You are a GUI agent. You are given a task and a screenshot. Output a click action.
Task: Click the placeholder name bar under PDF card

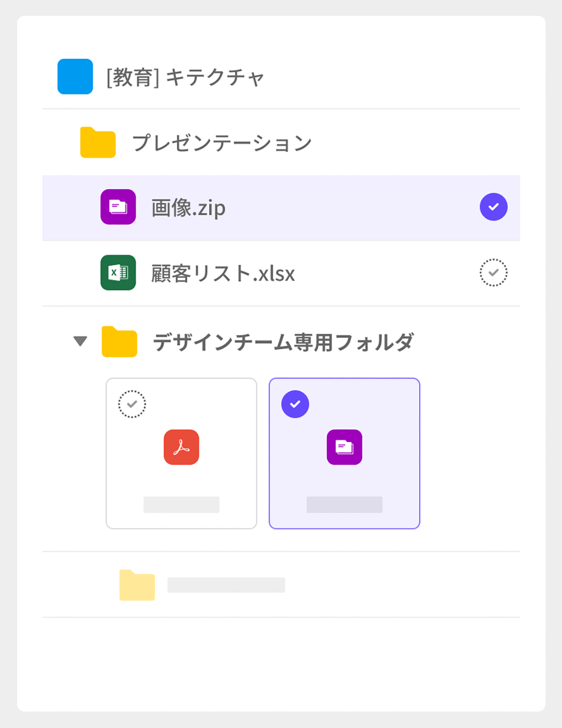coord(181,505)
